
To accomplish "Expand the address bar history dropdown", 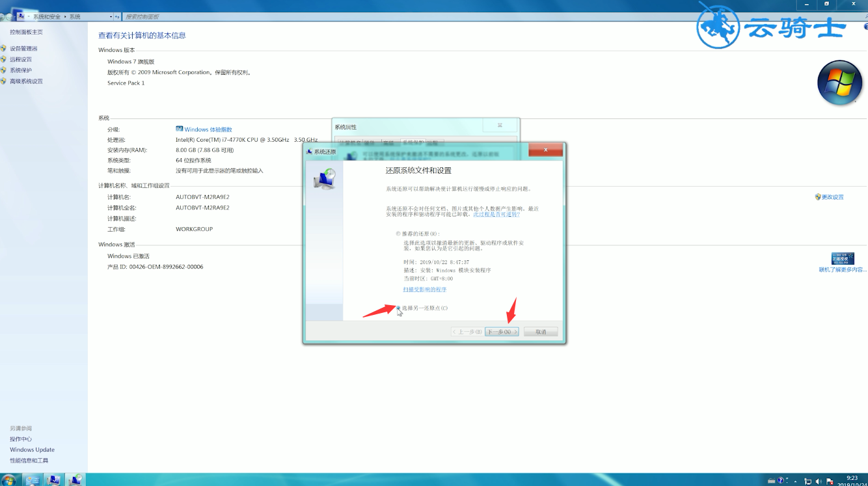I will 111,16.
